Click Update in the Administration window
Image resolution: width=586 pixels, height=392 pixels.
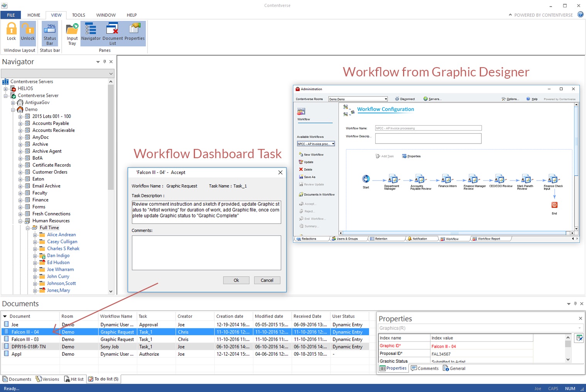coord(306,162)
